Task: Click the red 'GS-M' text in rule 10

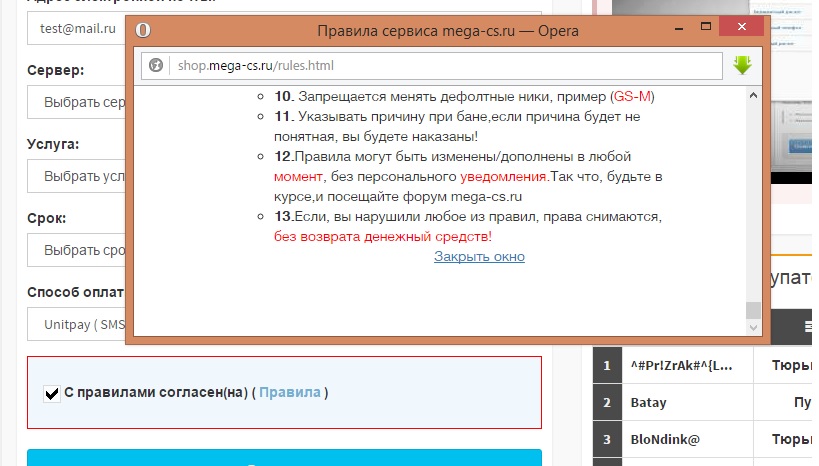Action: [x=632, y=97]
